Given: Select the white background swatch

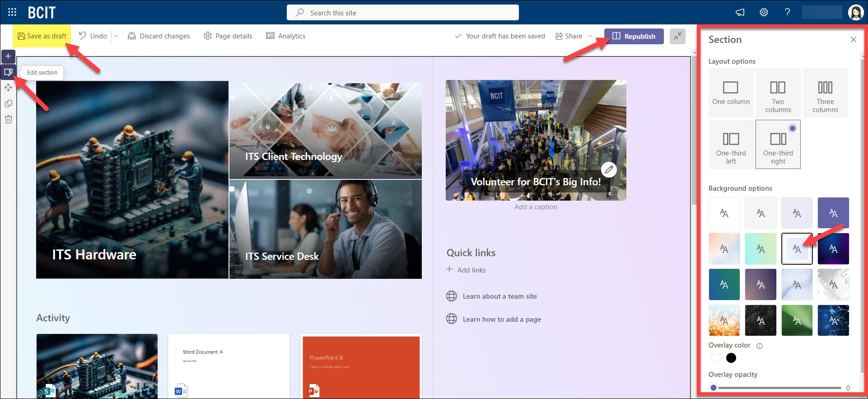Looking at the screenshot, I should [x=724, y=213].
